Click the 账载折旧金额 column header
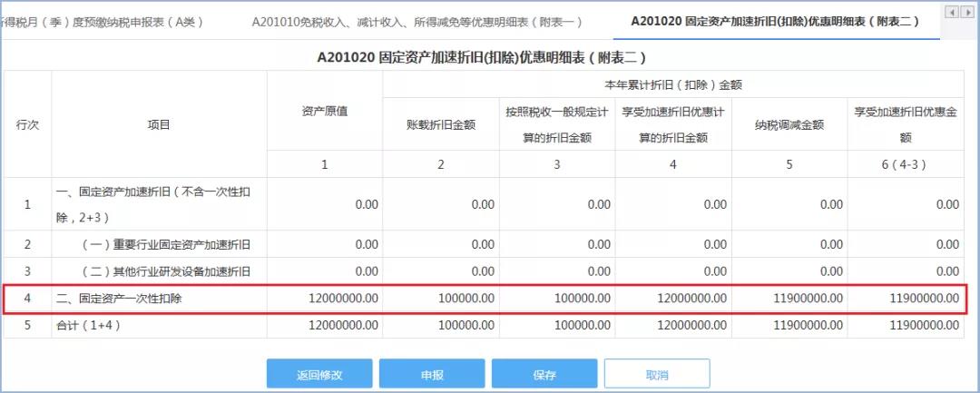This screenshot has height=393, width=980. (x=441, y=124)
